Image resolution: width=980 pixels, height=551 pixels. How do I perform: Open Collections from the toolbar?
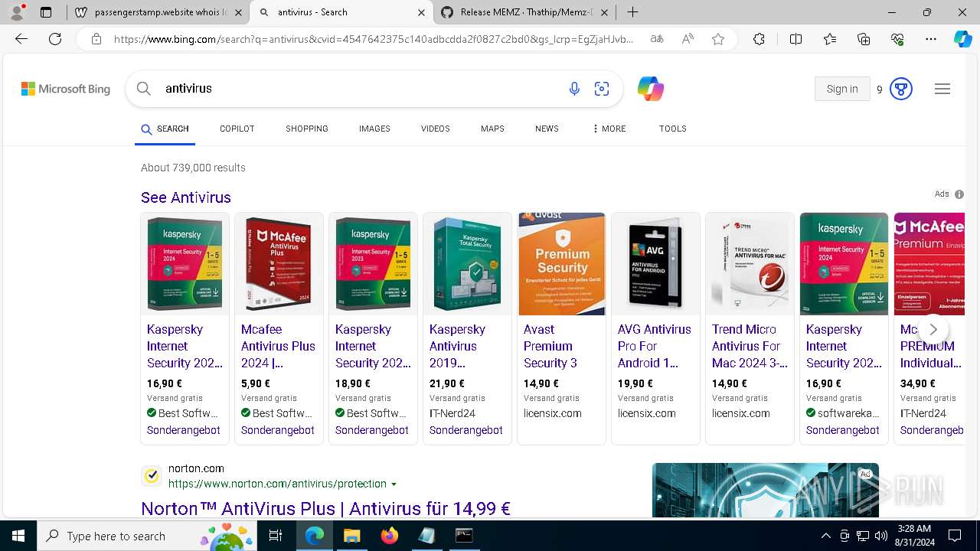(864, 39)
